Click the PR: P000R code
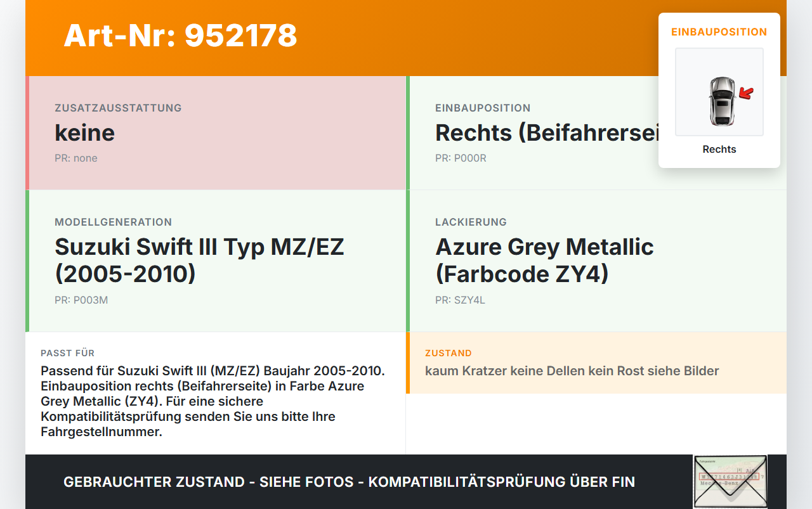 click(461, 158)
